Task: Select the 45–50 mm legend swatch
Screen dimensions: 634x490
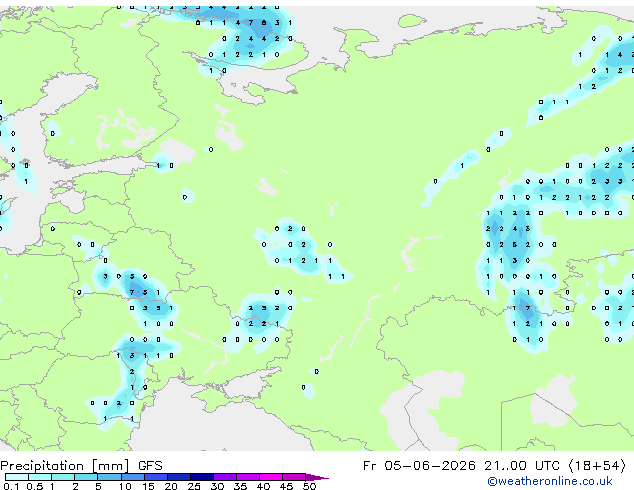Action: [294, 477]
